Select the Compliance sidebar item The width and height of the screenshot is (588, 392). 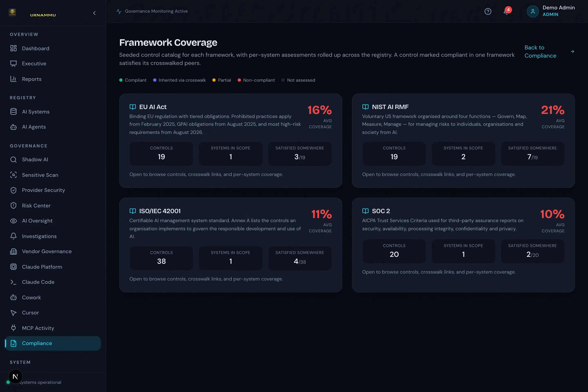coord(53,343)
